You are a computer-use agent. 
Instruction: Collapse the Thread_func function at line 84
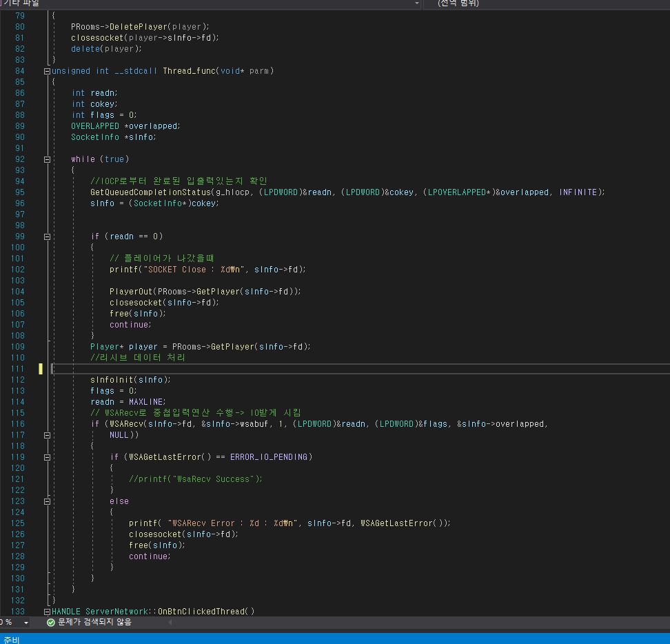pos(47,70)
